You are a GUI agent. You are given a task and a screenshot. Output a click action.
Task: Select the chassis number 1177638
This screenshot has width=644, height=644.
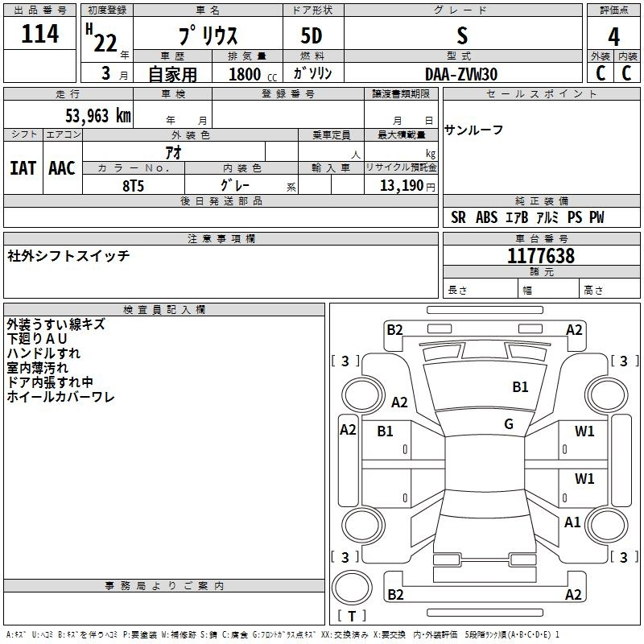[x=541, y=255]
